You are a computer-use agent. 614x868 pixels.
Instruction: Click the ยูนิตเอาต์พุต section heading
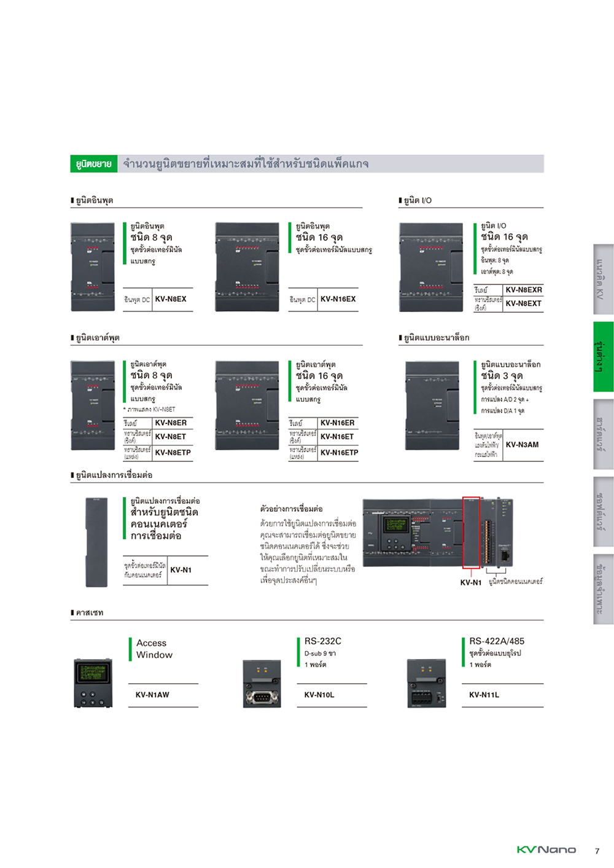[x=98, y=338]
